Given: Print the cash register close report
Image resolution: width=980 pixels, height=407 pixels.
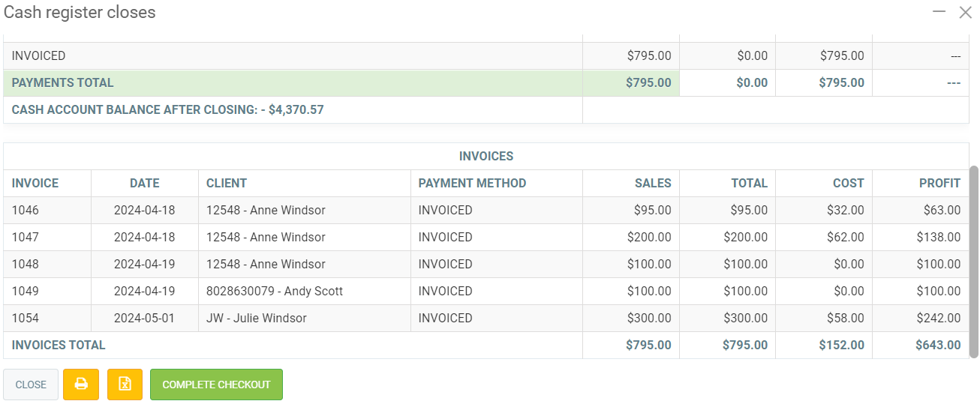Looking at the screenshot, I should (x=81, y=385).
